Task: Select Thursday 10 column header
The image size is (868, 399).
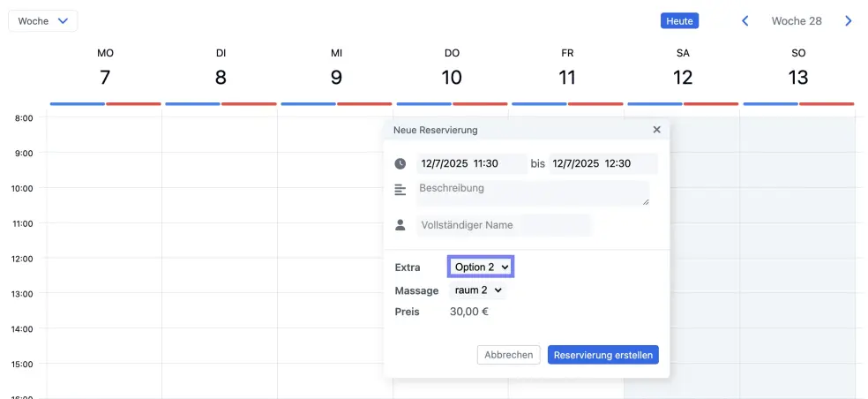Action: pyautogui.click(x=452, y=68)
